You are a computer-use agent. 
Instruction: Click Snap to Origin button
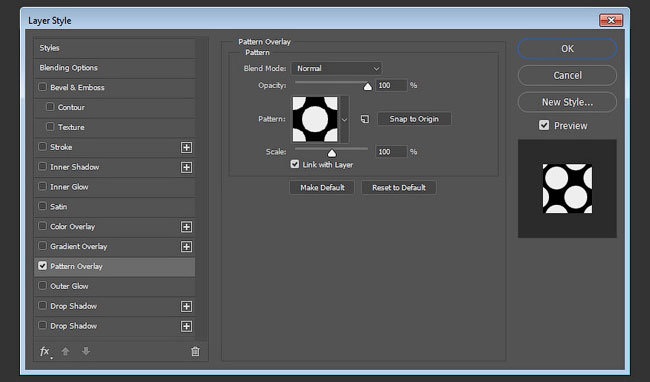click(x=414, y=119)
